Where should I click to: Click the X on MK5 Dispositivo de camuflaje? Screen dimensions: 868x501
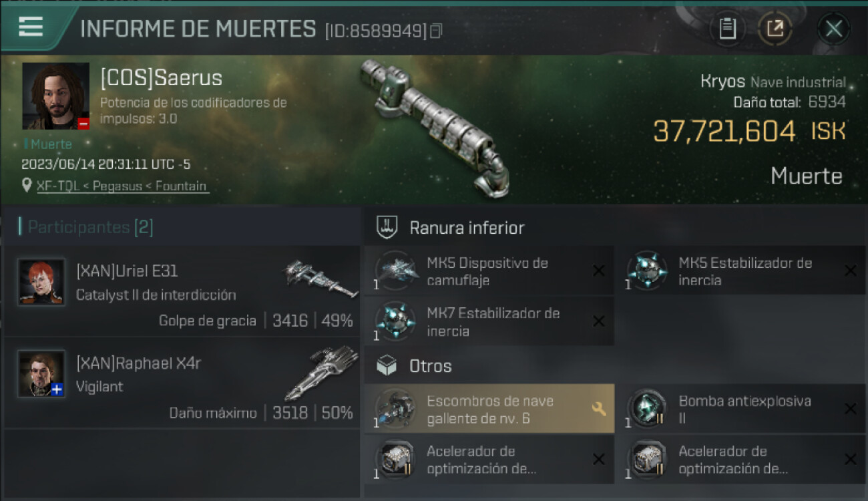pyautogui.click(x=599, y=271)
